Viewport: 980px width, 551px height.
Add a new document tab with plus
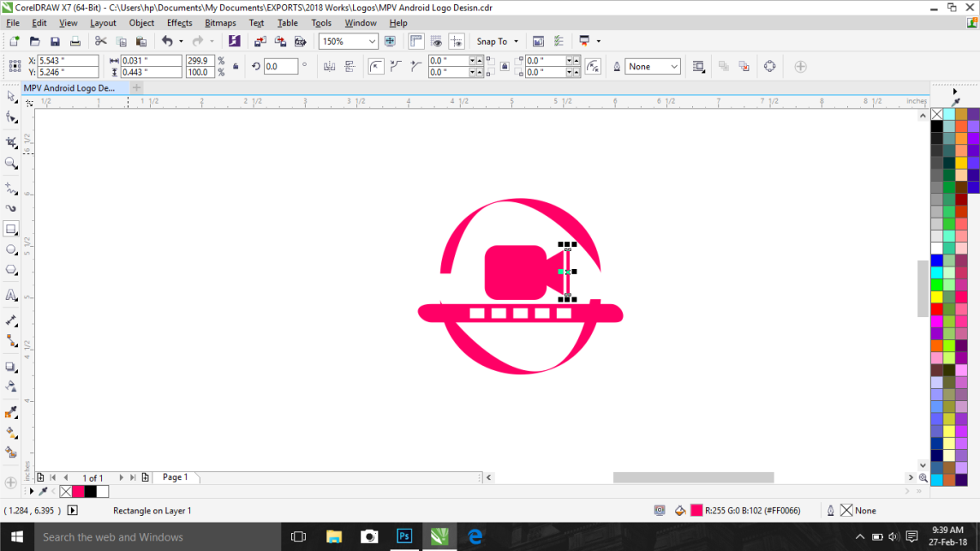136,88
